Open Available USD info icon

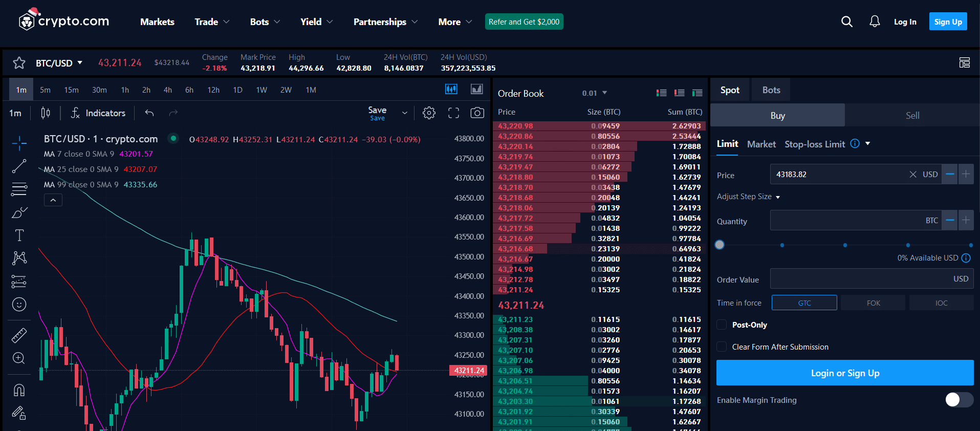pyautogui.click(x=966, y=258)
